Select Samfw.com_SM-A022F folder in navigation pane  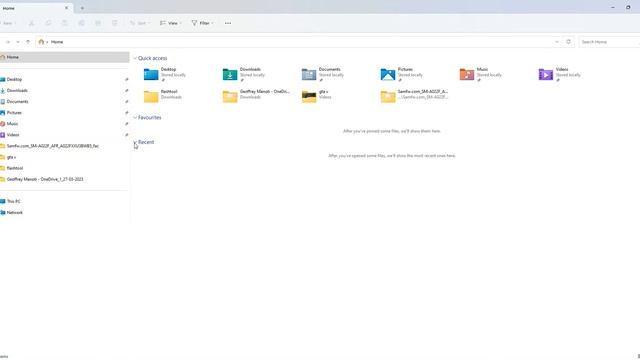pos(64,146)
